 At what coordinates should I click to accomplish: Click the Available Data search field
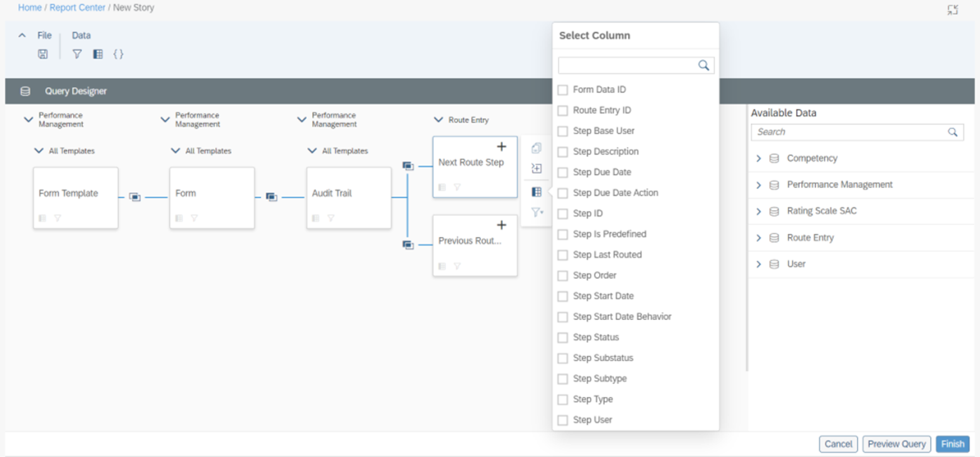pyautogui.click(x=856, y=132)
